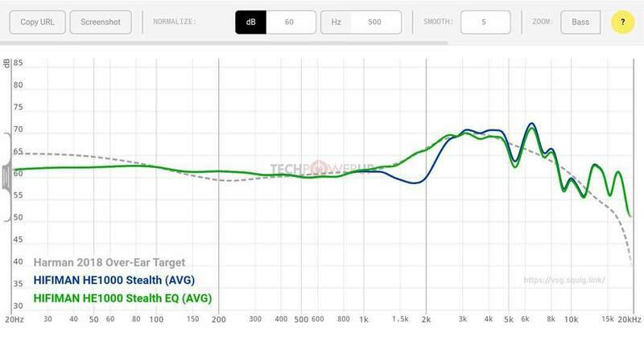644x361 pixels.
Task: Click the Smooth value field showing 5
Action: click(x=485, y=23)
